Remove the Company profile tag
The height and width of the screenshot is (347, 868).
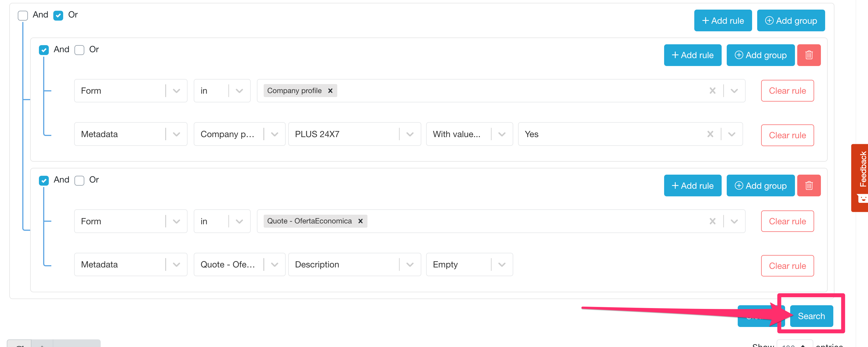(x=330, y=91)
